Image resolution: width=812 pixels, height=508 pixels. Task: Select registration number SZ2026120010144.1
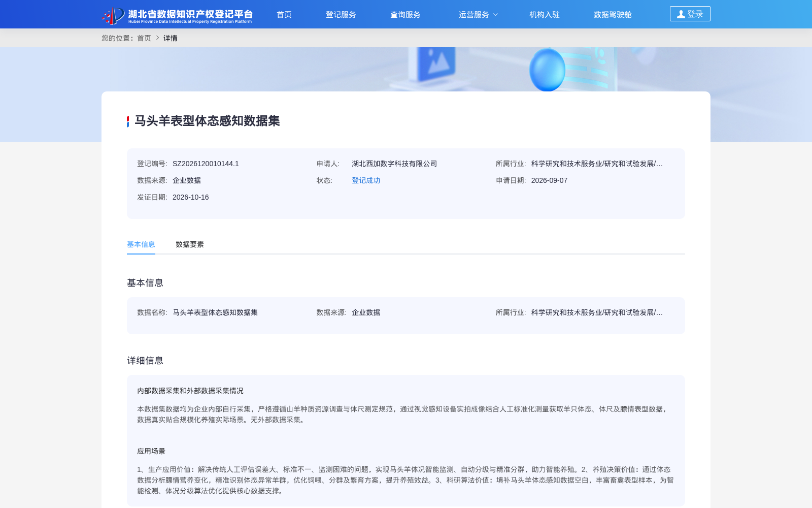[206, 164]
